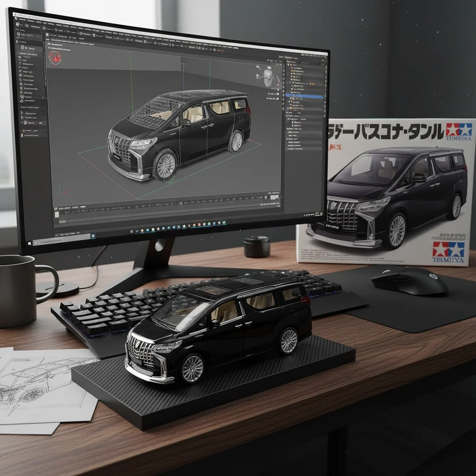Open the gear settings icon above scene tree

322,61
